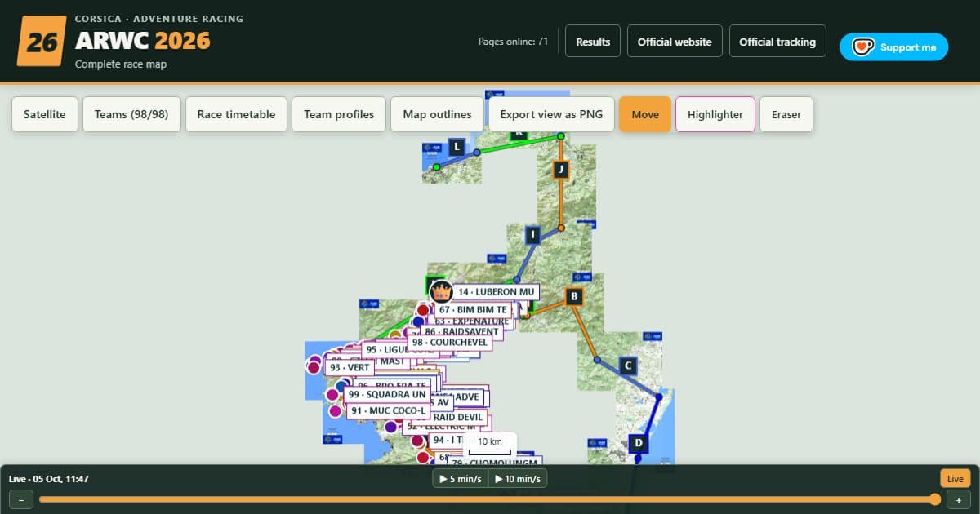Select team label 67 BIM BIM TE

click(x=473, y=310)
